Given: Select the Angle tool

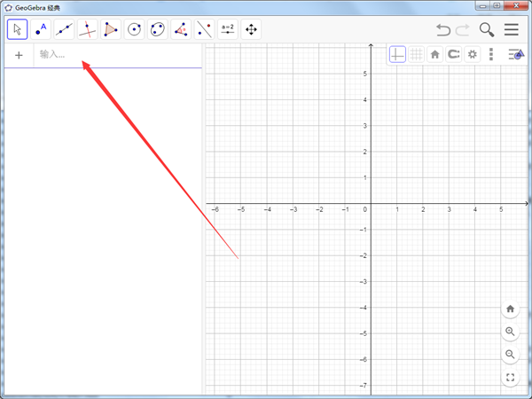Looking at the screenshot, I should [x=181, y=29].
